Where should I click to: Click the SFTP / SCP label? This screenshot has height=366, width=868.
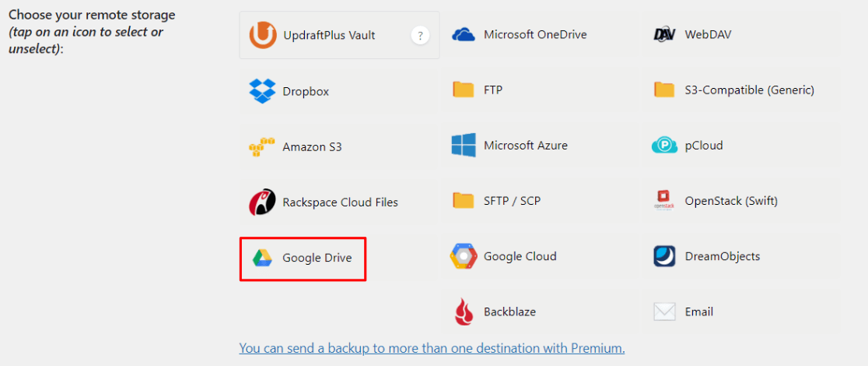point(512,201)
